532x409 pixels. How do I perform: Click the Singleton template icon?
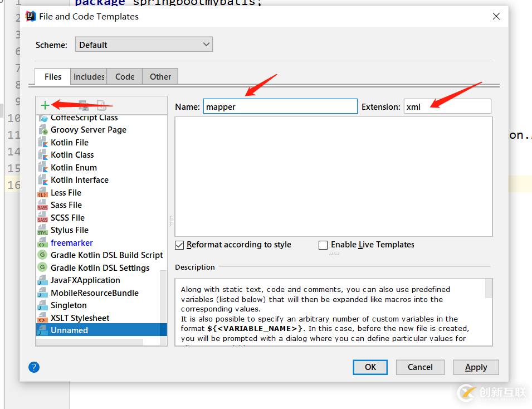(x=42, y=305)
